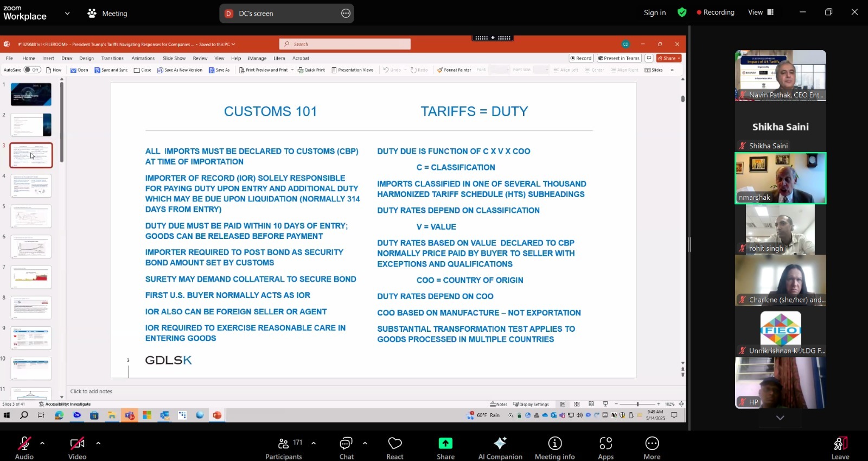Select slide 5 thumbnail
Viewport: 868px width, 461px height.
[31, 216]
